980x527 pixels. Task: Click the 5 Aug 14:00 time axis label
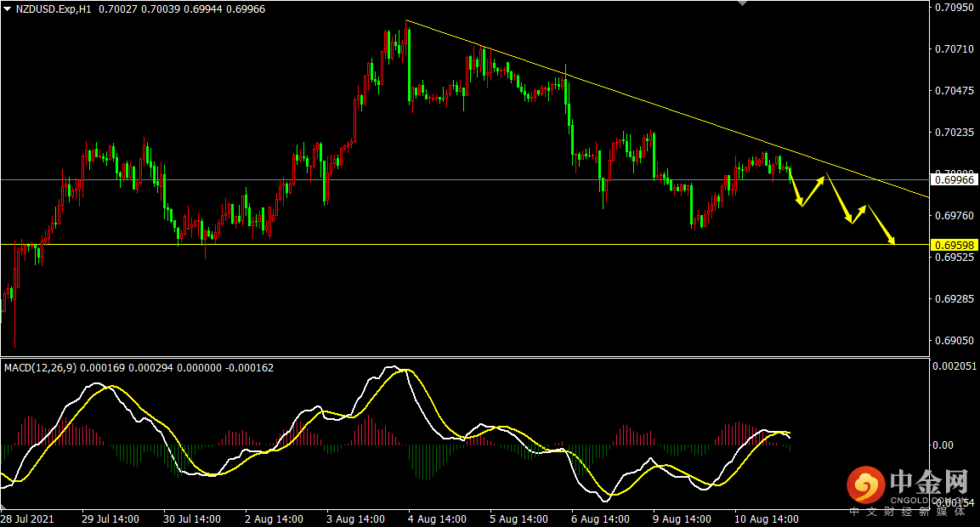(518, 518)
